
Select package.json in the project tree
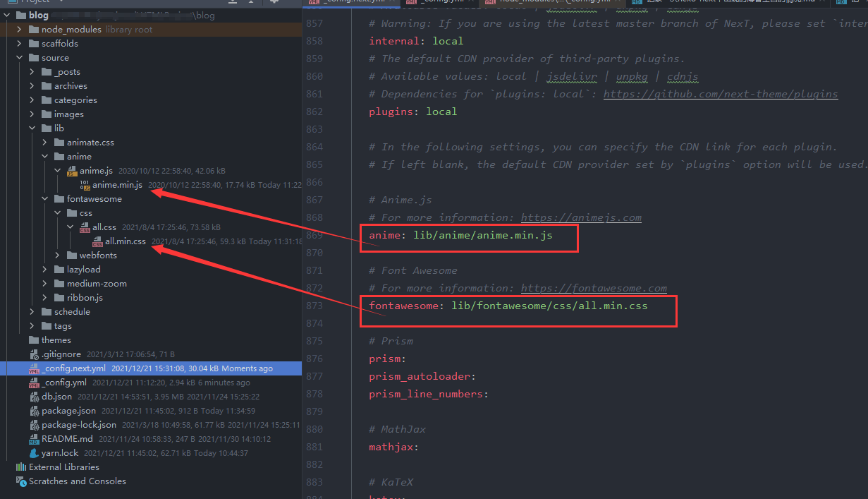[x=68, y=411]
